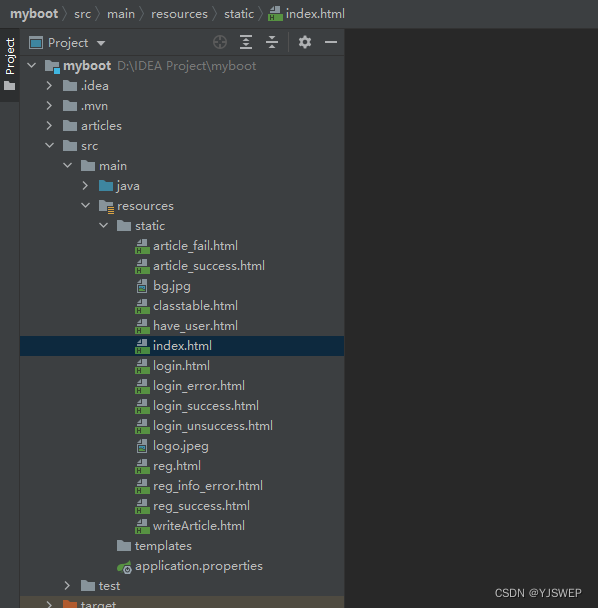The image size is (598, 608).
Task: Collapse the static folder arrow
Action: tap(104, 225)
